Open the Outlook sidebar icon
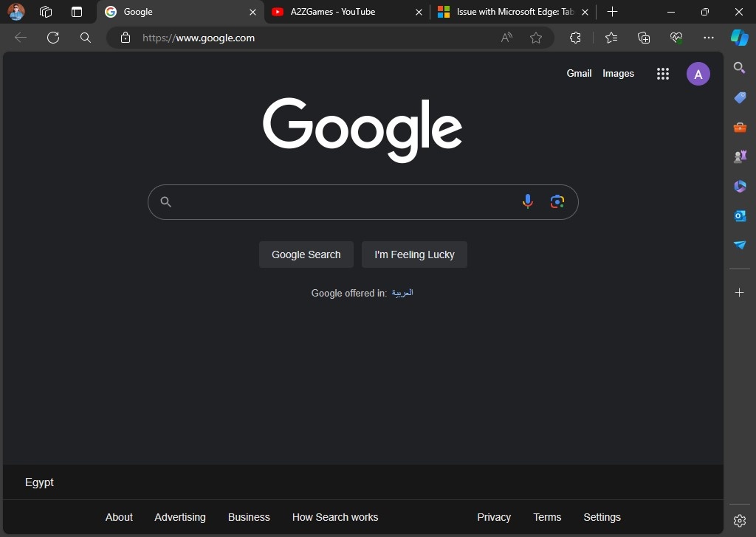This screenshot has height=537, width=756. [740, 215]
